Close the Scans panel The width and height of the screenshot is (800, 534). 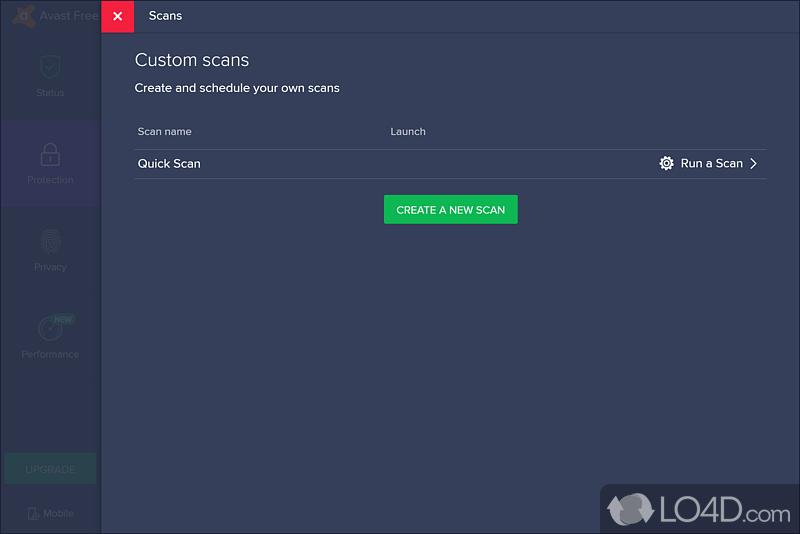pyautogui.click(x=117, y=16)
